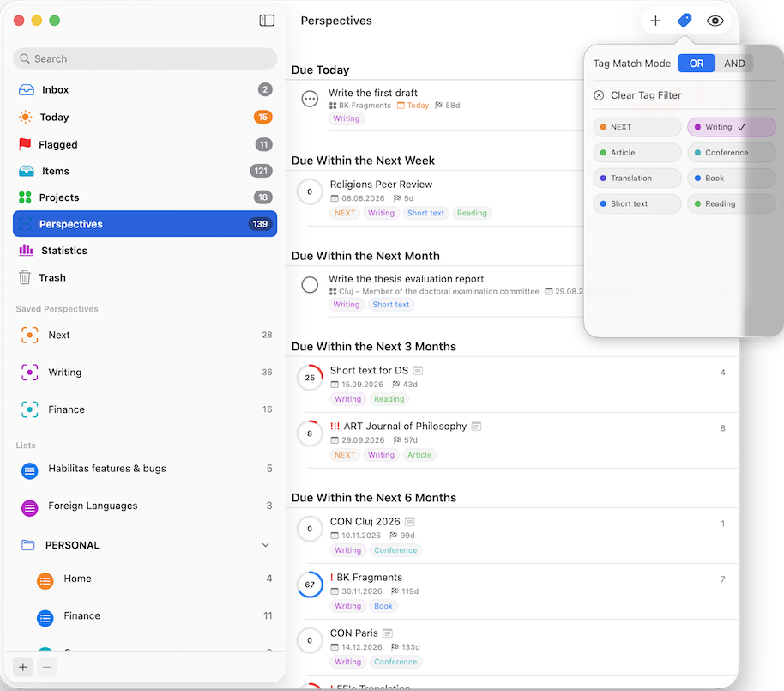Image resolution: width=784 pixels, height=691 pixels.
Task: Open status menu for Write the first draft
Action: click(x=310, y=99)
